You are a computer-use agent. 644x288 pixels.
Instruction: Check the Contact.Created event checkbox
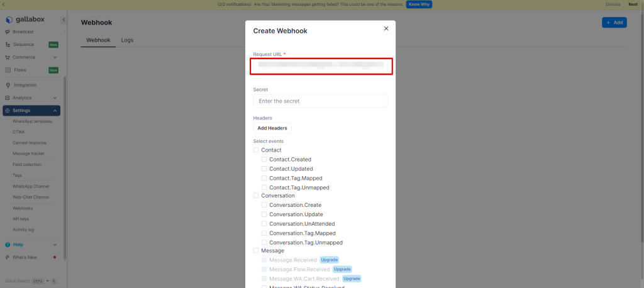(264, 160)
